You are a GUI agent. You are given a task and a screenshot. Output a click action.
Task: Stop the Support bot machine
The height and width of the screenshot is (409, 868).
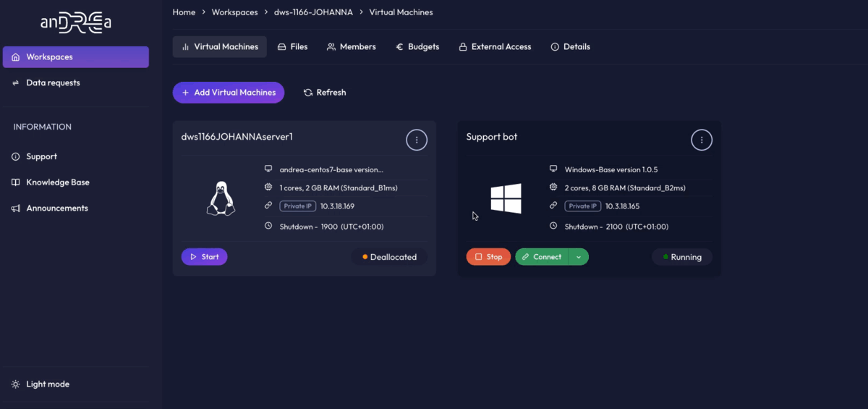click(488, 257)
